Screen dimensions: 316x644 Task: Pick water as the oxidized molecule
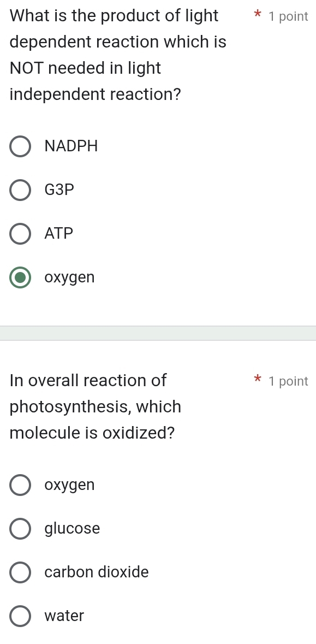coord(20,616)
